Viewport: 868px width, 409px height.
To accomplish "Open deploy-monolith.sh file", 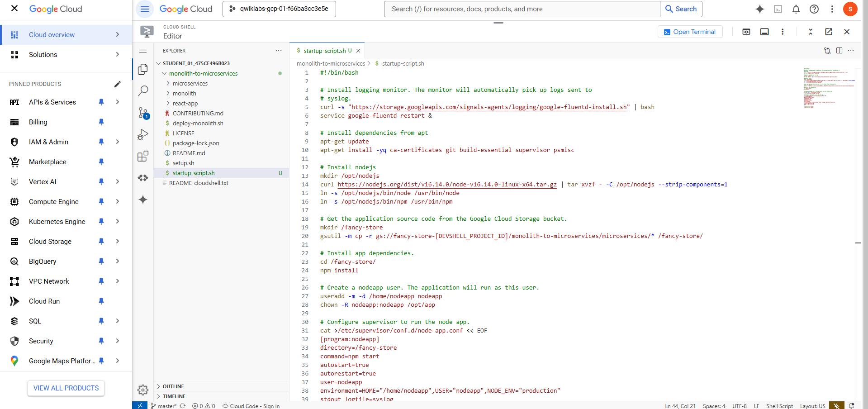I will click(198, 123).
